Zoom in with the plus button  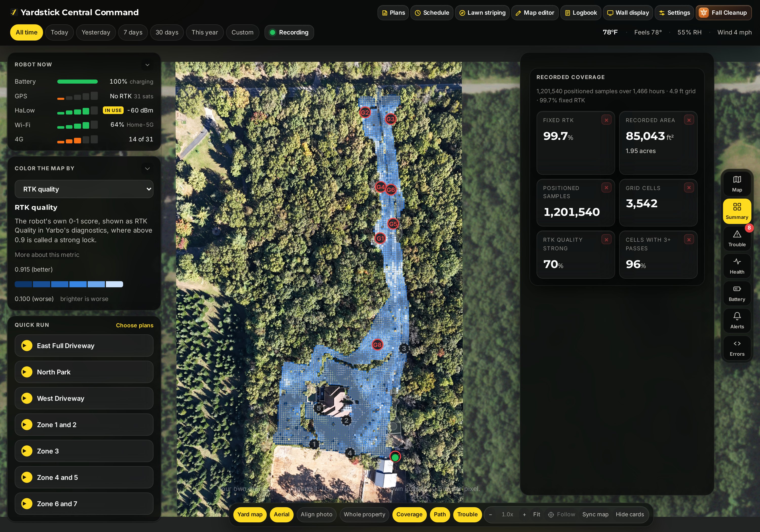click(x=524, y=515)
